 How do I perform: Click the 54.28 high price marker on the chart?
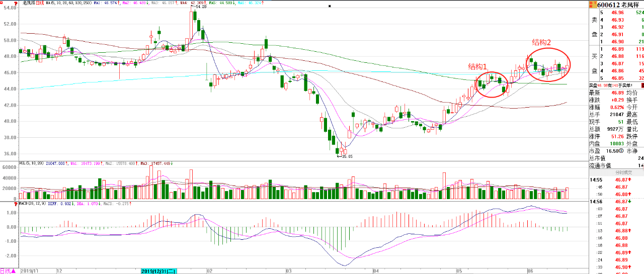tap(200, 8)
